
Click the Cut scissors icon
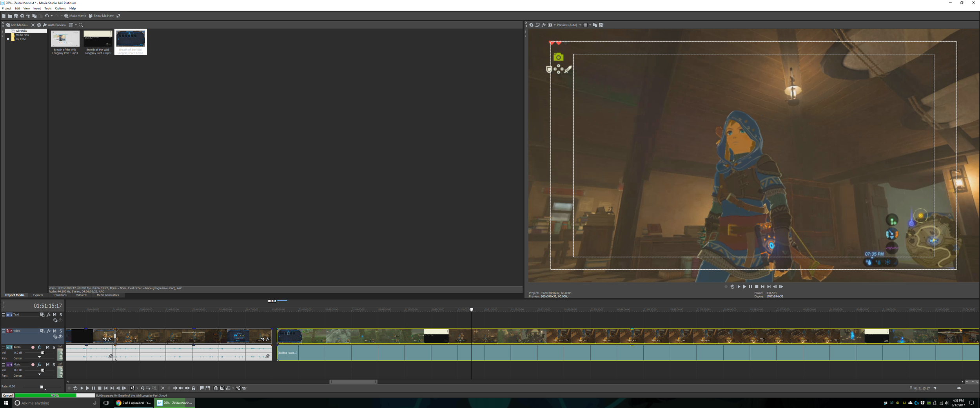coord(28,16)
